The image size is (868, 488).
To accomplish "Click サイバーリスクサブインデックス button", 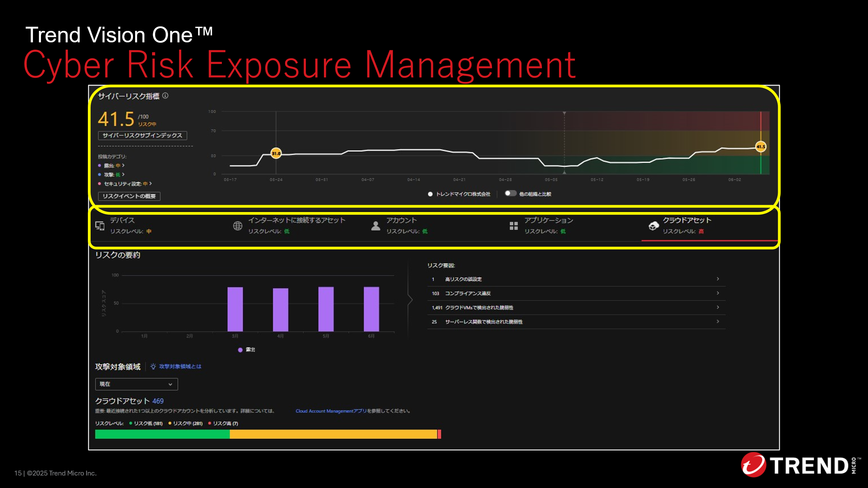I will (x=142, y=135).
